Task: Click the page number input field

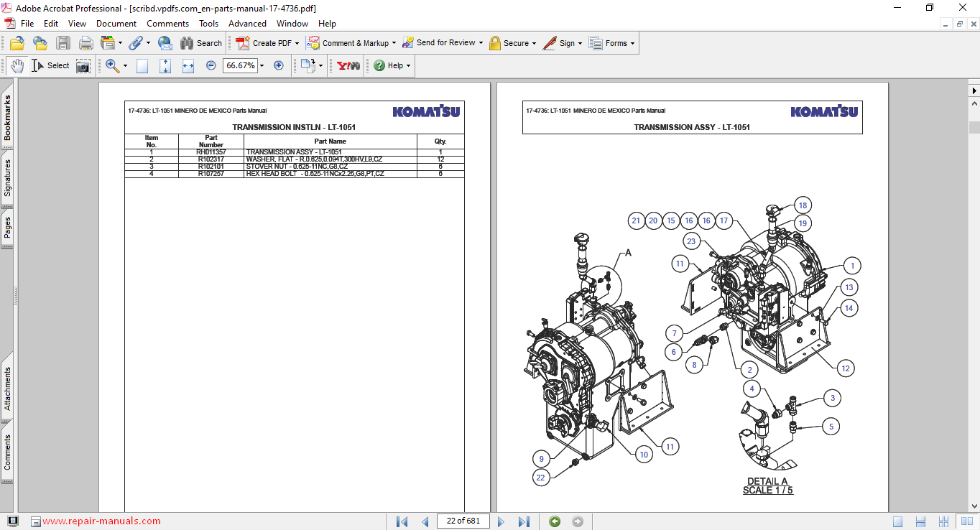Action: [463, 521]
